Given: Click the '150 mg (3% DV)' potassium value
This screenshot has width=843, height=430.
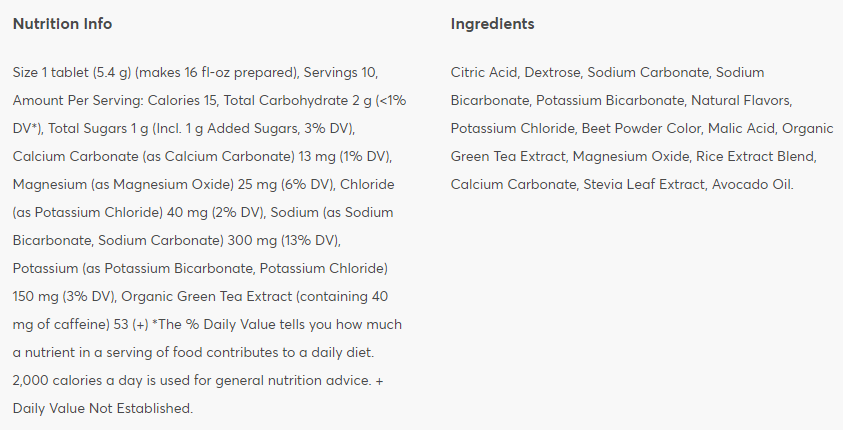Looking at the screenshot, I should [x=62, y=297].
